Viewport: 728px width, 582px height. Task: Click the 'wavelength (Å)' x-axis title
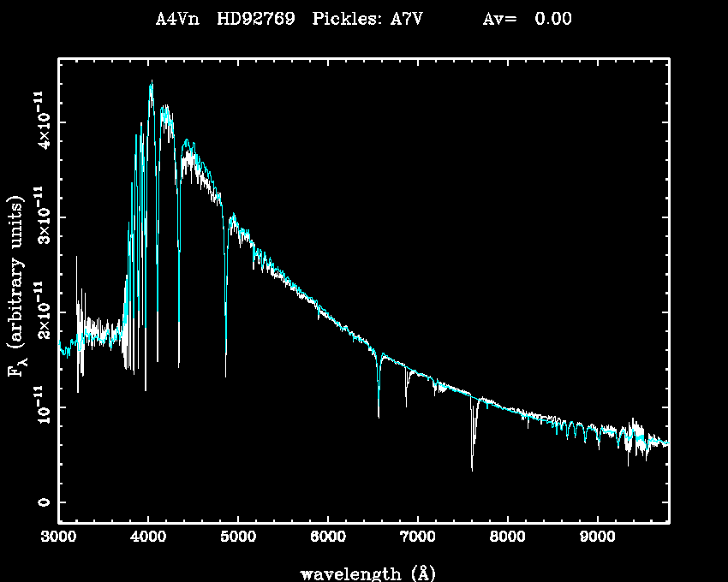point(361,573)
